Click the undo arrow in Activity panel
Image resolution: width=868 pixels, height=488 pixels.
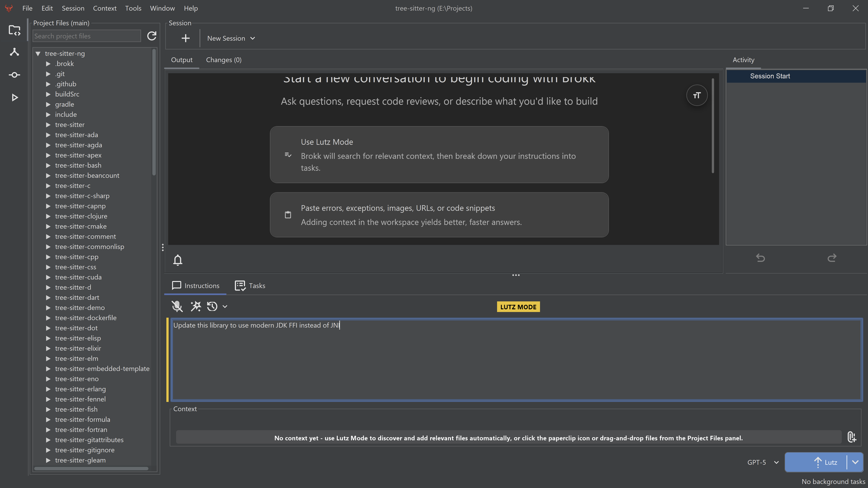pos(760,258)
